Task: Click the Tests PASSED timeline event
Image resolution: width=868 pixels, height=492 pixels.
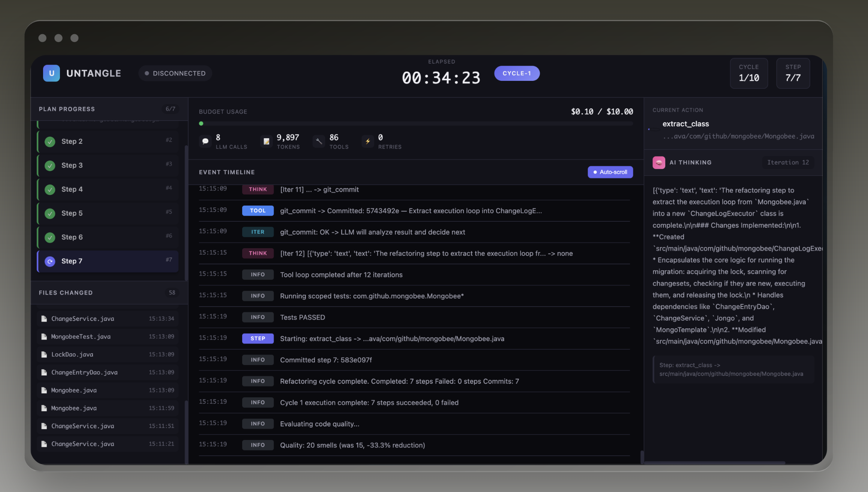Action: pyautogui.click(x=302, y=318)
